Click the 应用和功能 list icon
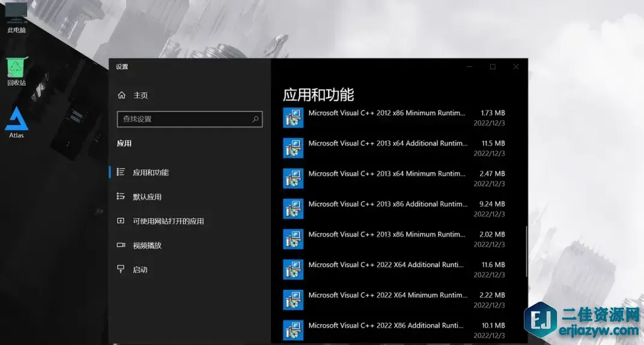The image size is (644, 345). (x=121, y=172)
